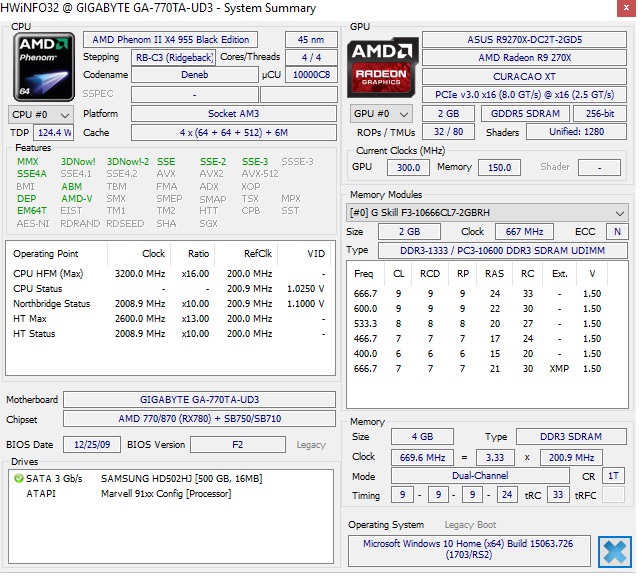Select the SAMSUNG HD502HJ drive row
Screen dimensions: 642x583
(x=170, y=478)
